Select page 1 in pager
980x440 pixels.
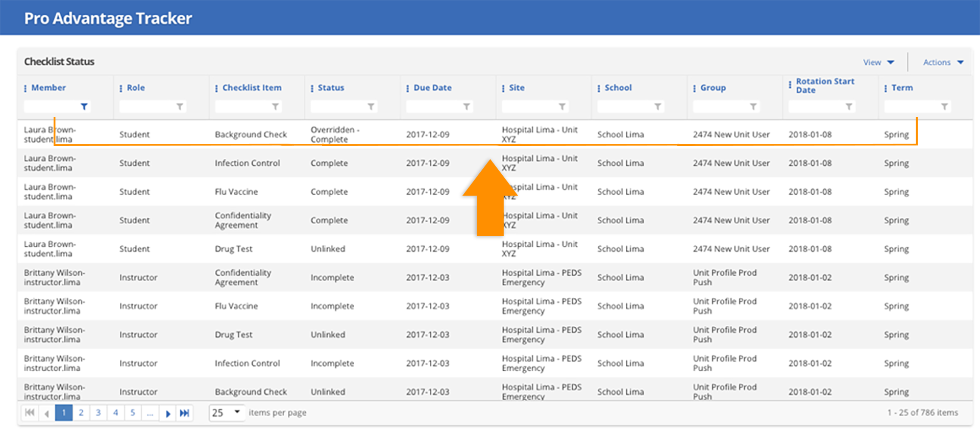pos(64,412)
